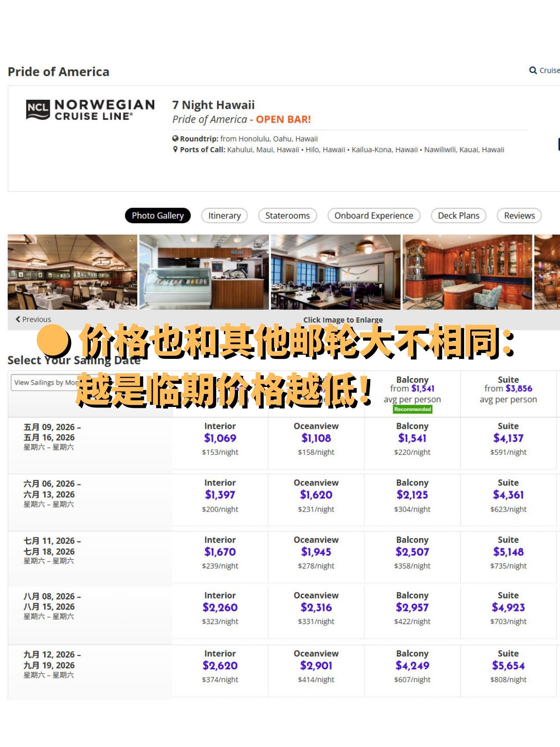Choose Interior $2,260 price

click(220, 608)
